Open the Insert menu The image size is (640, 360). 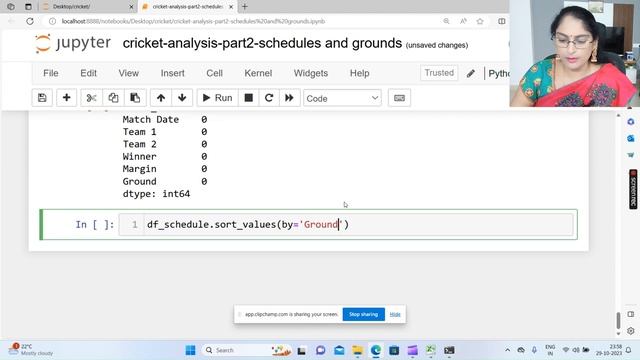click(x=172, y=73)
